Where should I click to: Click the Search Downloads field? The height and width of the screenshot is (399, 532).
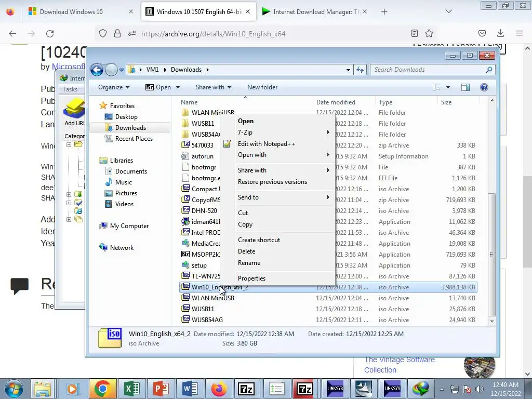click(428, 70)
